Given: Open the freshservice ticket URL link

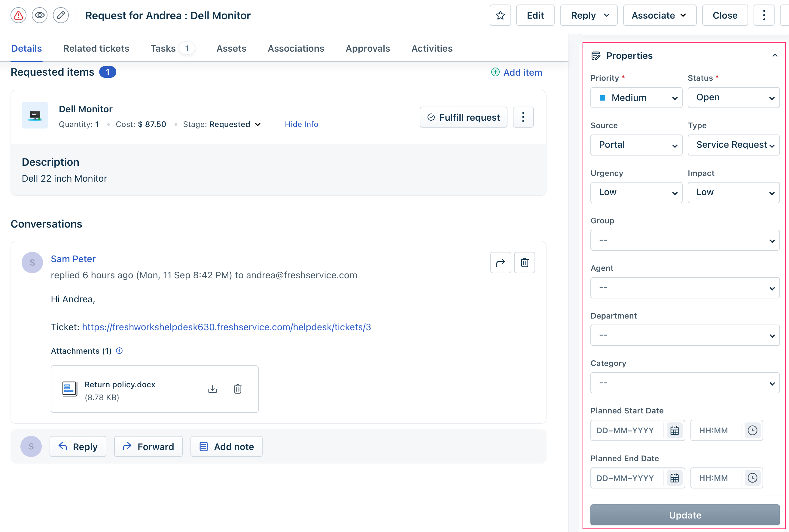Looking at the screenshot, I should pos(227,327).
